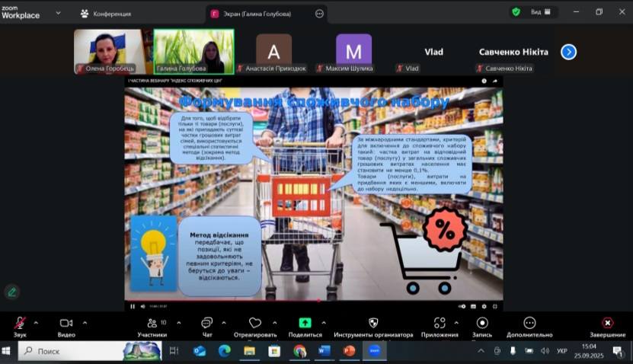This screenshot has height=364, width=633.
Task: Click the red video progress bar
Action: tap(229, 301)
